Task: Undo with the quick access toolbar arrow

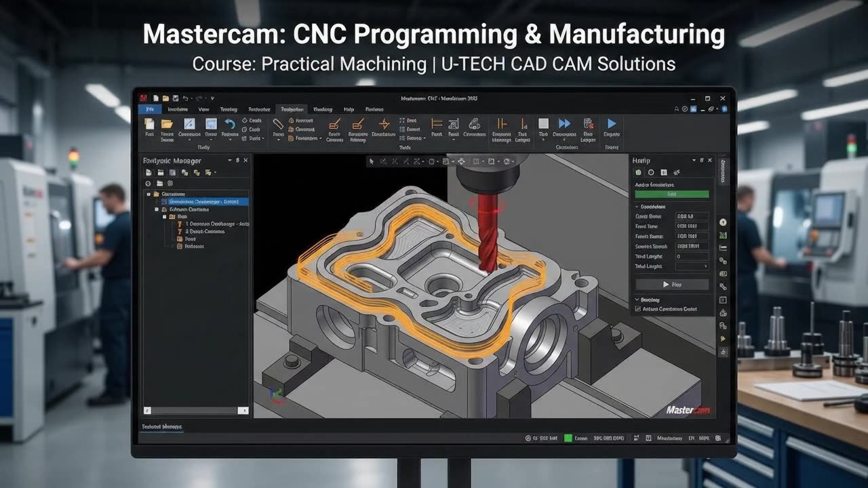Action: 185,98
